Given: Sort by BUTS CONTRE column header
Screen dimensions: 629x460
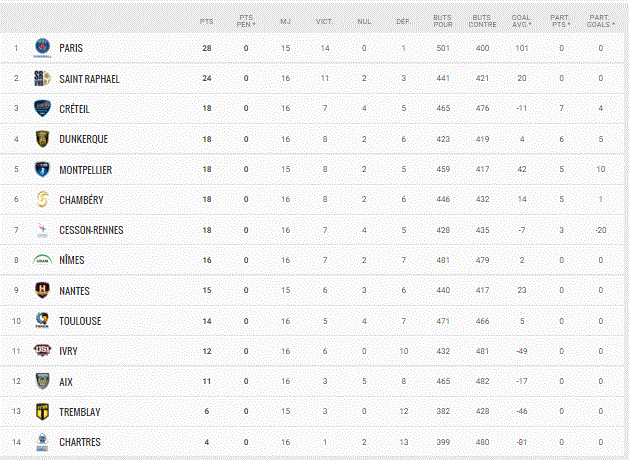Looking at the screenshot, I should click(482, 21).
